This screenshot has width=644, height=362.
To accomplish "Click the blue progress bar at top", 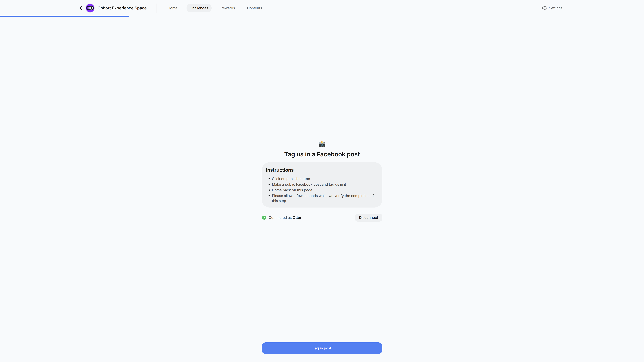I will [x=64, y=16].
